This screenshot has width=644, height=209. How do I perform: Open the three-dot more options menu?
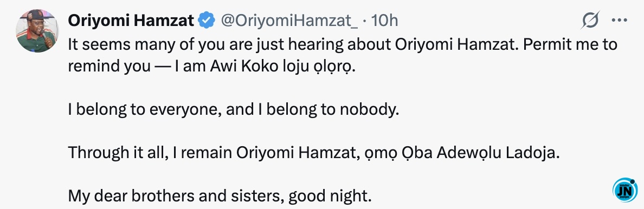620,20
